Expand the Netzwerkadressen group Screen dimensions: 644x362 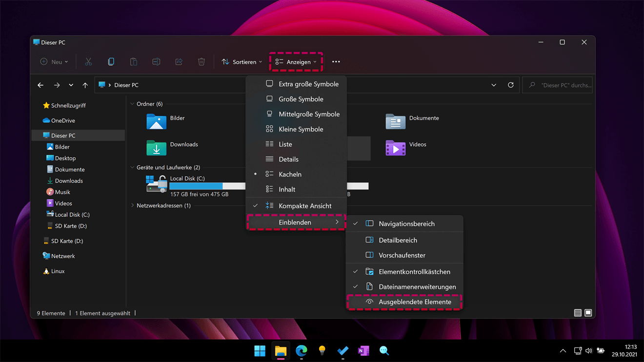[133, 206]
